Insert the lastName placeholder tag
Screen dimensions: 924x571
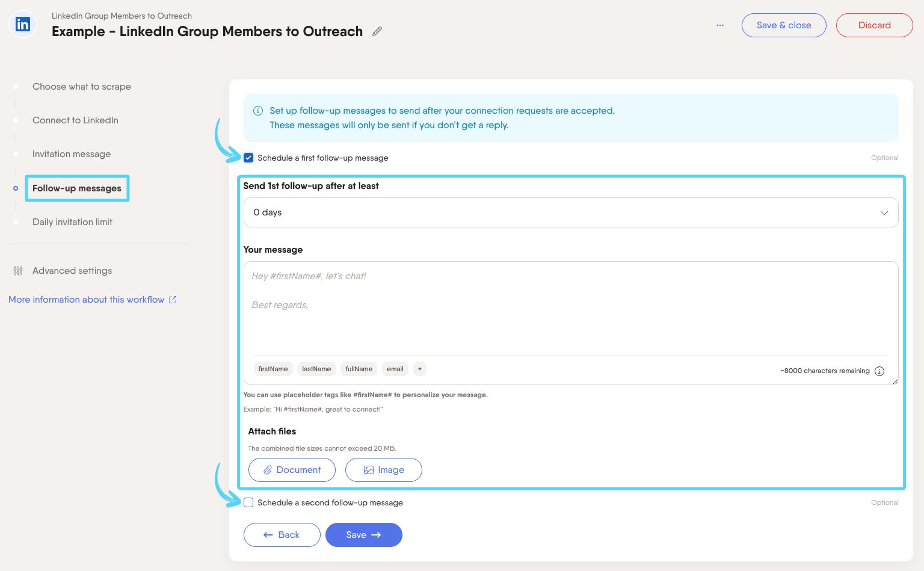pyautogui.click(x=316, y=369)
